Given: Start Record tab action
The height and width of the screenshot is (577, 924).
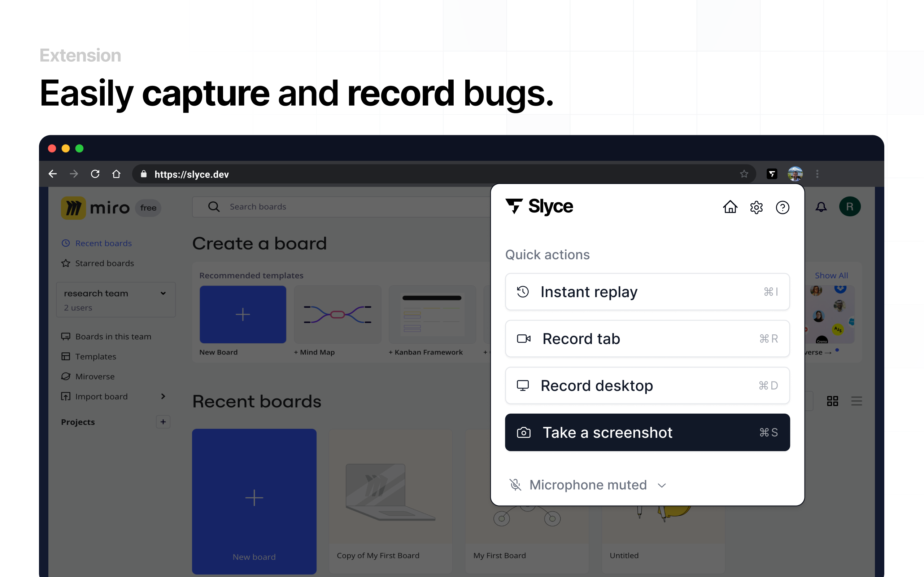Looking at the screenshot, I should pos(647,339).
